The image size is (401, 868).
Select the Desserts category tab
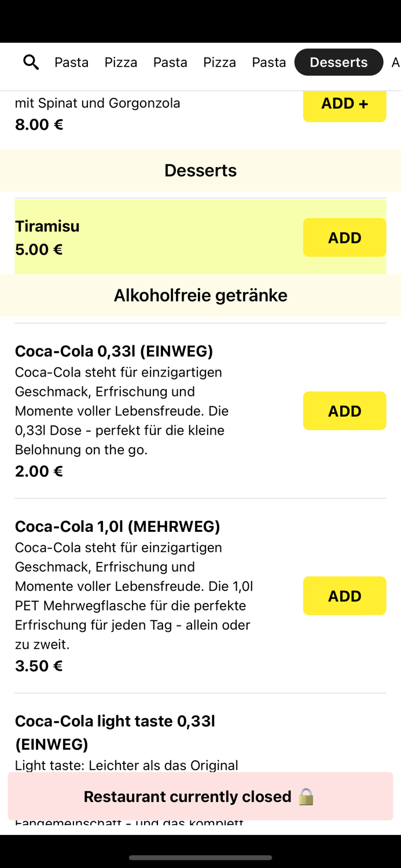tap(339, 62)
